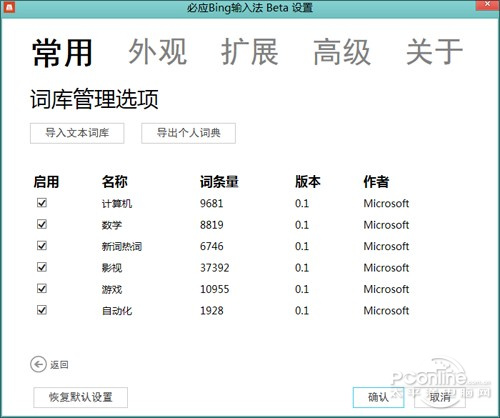500x418 pixels.
Task: Open the 高级 tab
Action: coord(342,52)
